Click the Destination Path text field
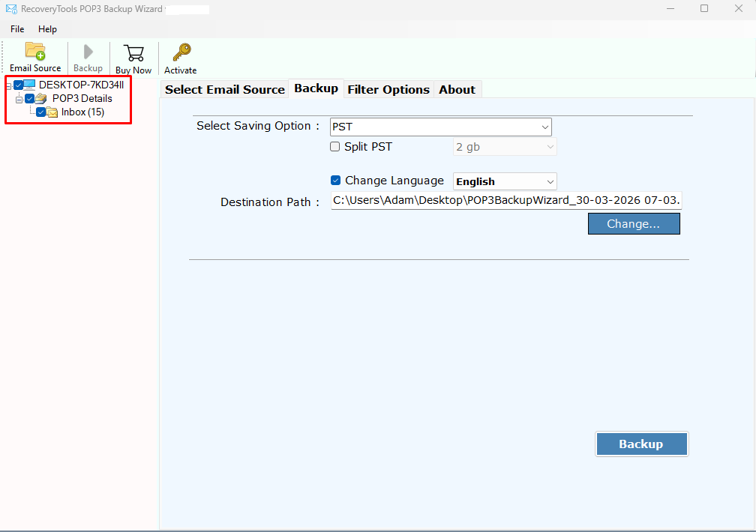The height and width of the screenshot is (532, 756). [x=506, y=201]
